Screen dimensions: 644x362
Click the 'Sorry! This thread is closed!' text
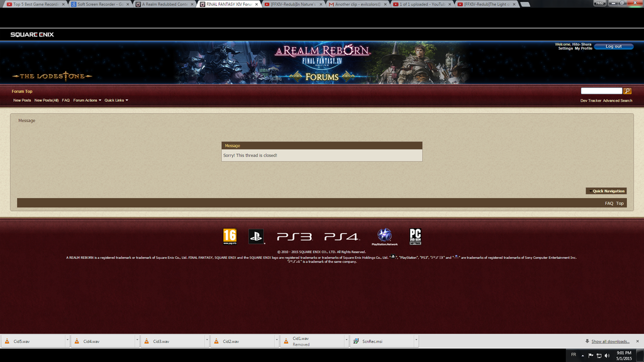pyautogui.click(x=250, y=155)
